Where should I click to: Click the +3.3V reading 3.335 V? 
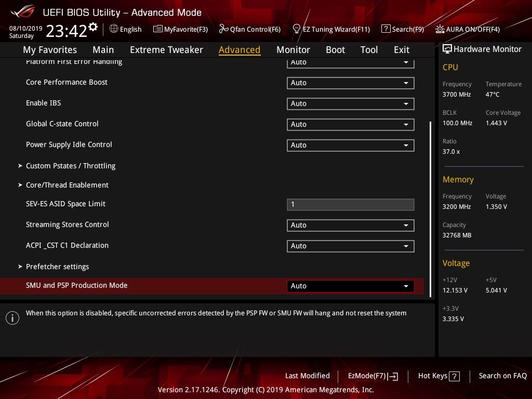coord(453,319)
